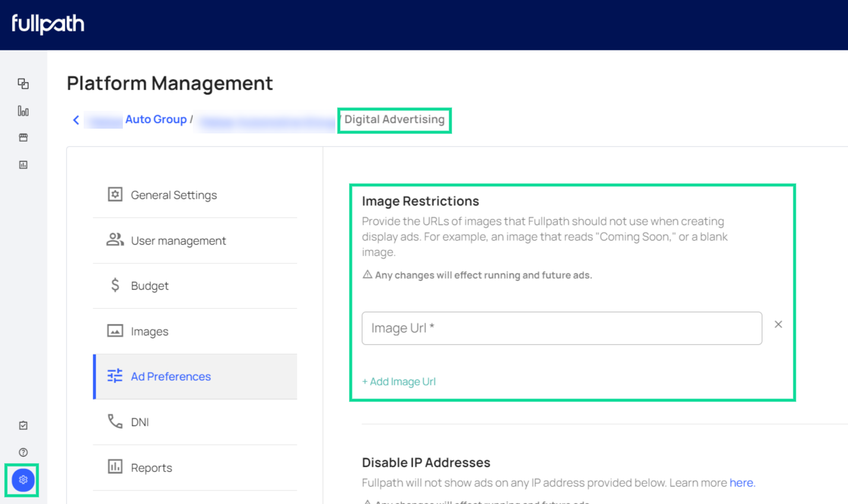Open the overlapping squares sidebar icon

click(x=23, y=84)
